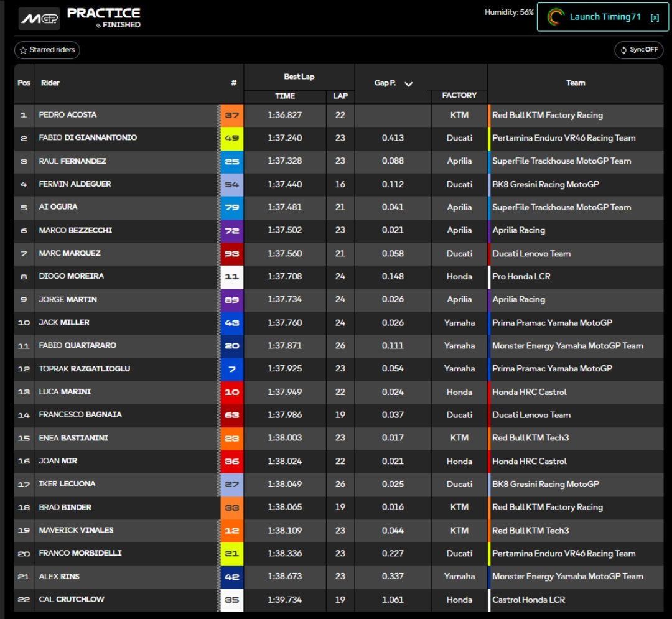
Task: Click Brad Binder's number 33 badge
Action: (x=232, y=507)
